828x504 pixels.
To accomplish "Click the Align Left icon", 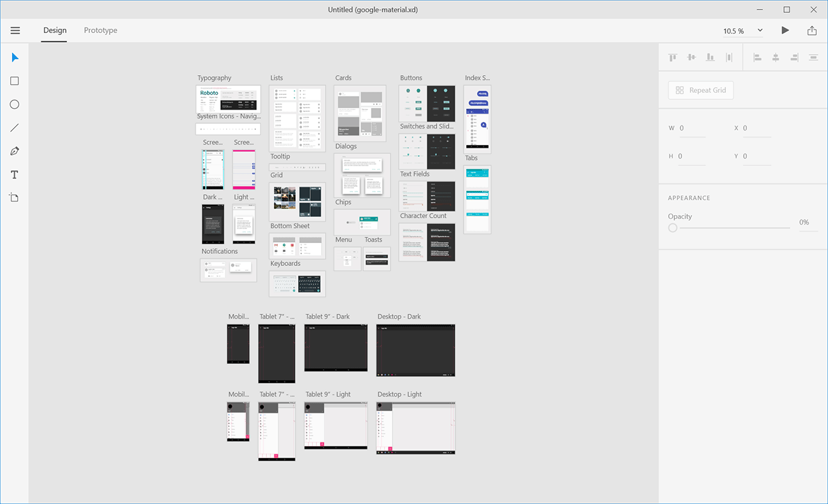I will coord(757,57).
